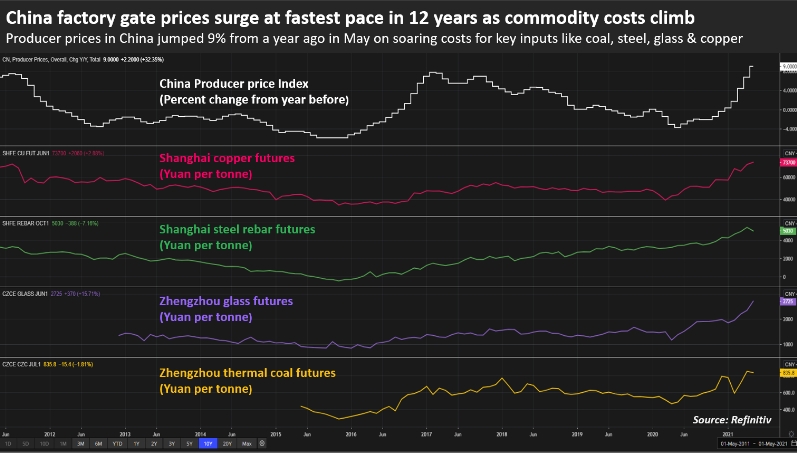This screenshot has height=453, width=797.
Task: Select the 3M time range button
Action: tap(78, 443)
